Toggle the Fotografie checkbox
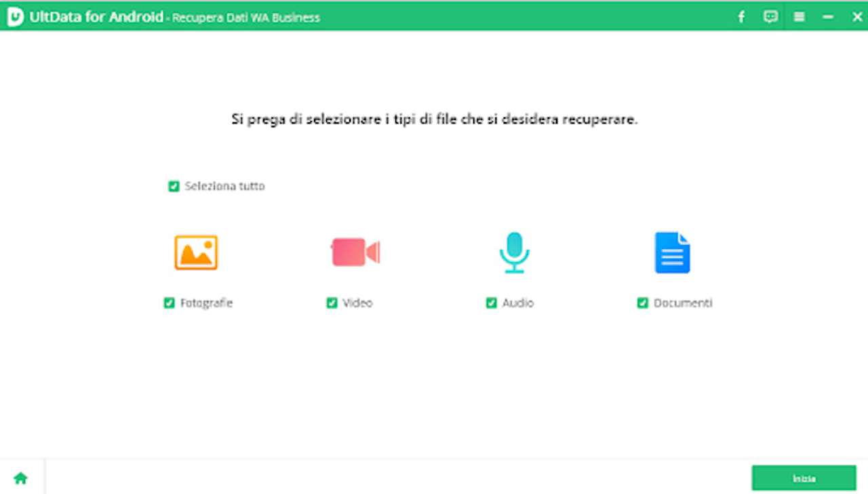 (170, 303)
